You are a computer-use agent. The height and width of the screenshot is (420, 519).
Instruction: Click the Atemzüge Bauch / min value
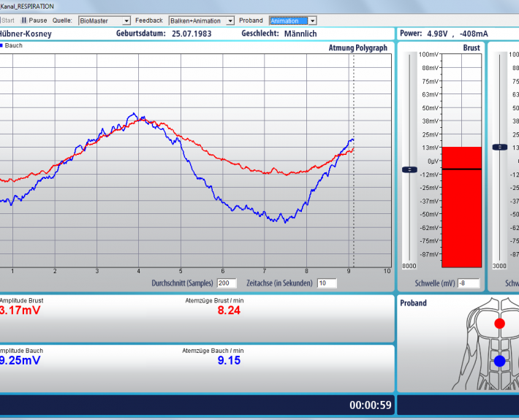(x=229, y=360)
